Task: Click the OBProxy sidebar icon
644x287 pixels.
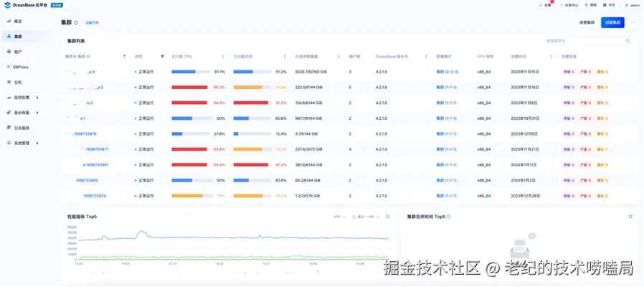Action: 9,67
